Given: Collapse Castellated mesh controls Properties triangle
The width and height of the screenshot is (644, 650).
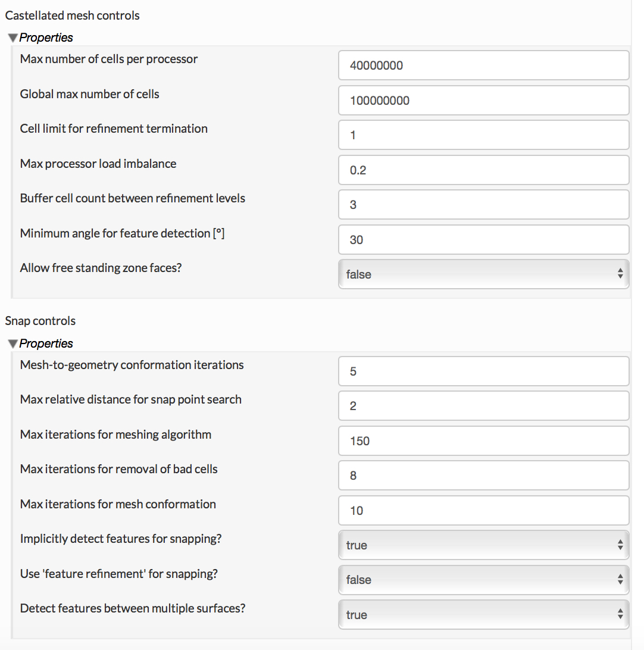Looking at the screenshot, I should (12, 38).
